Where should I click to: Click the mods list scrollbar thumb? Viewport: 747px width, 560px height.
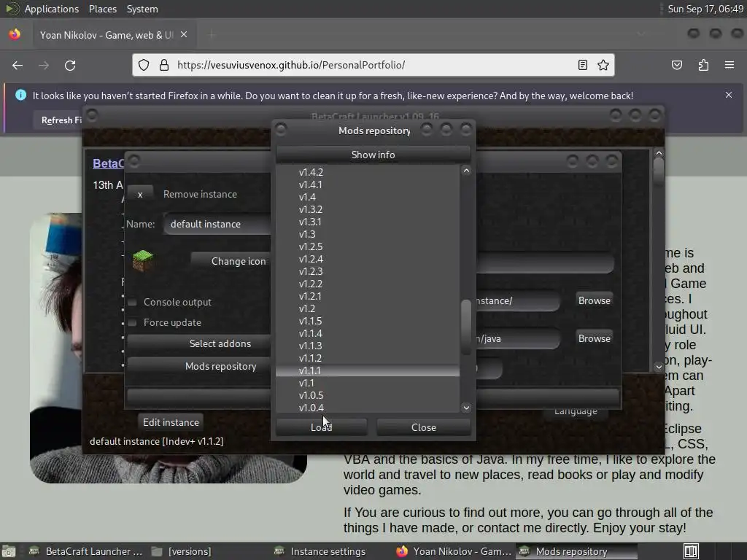[466, 327]
